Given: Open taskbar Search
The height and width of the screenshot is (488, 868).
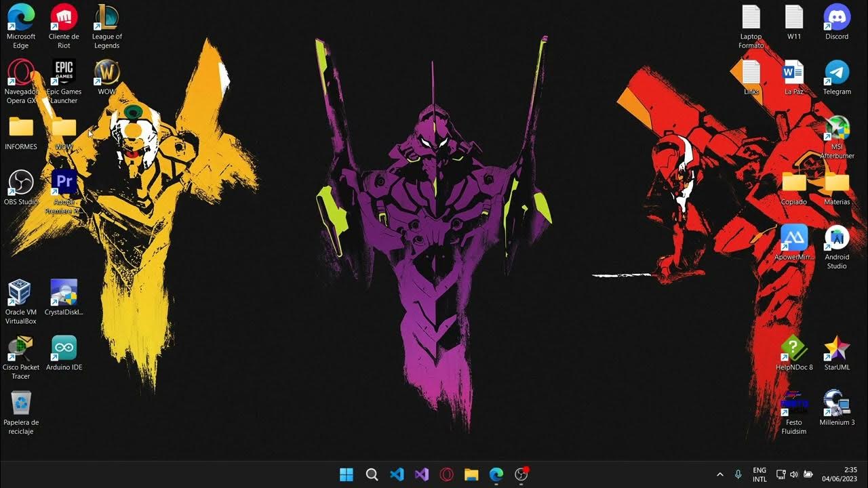Looking at the screenshot, I should [372, 474].
